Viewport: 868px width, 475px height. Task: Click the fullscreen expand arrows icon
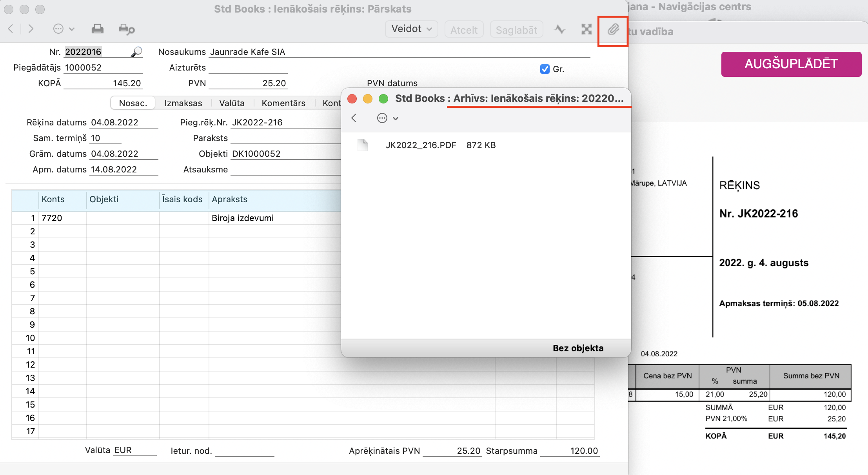[x=587, y=29]
